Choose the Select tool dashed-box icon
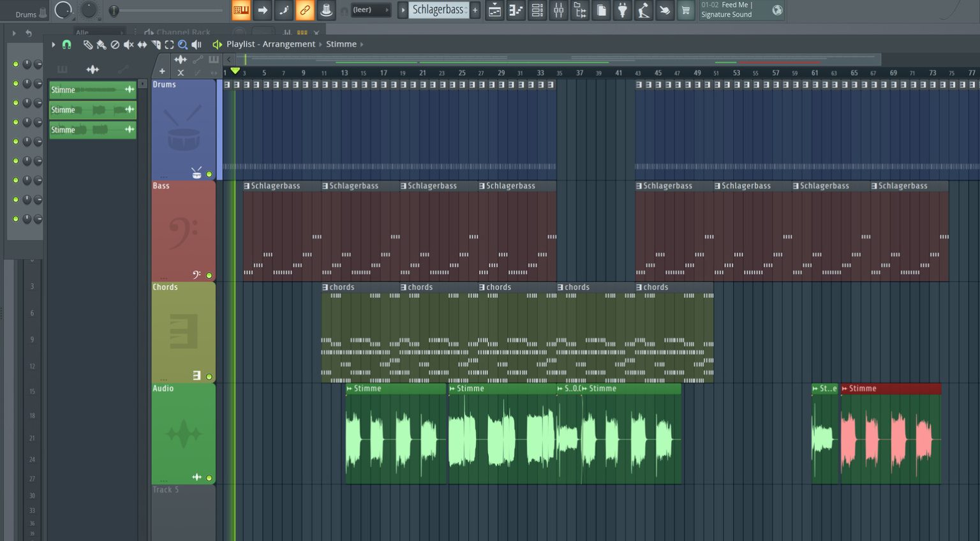Viewport: 980px width, 541px height. [x=169, y=45]
